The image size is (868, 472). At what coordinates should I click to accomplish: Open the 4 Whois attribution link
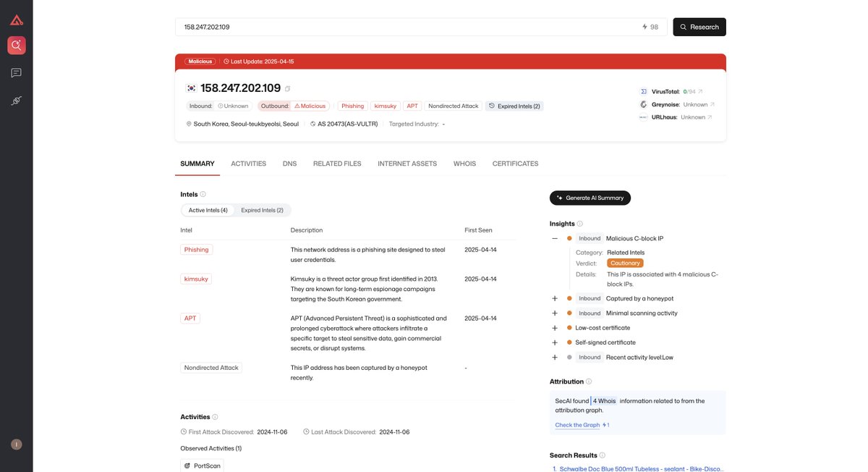(x=605, y=401)
